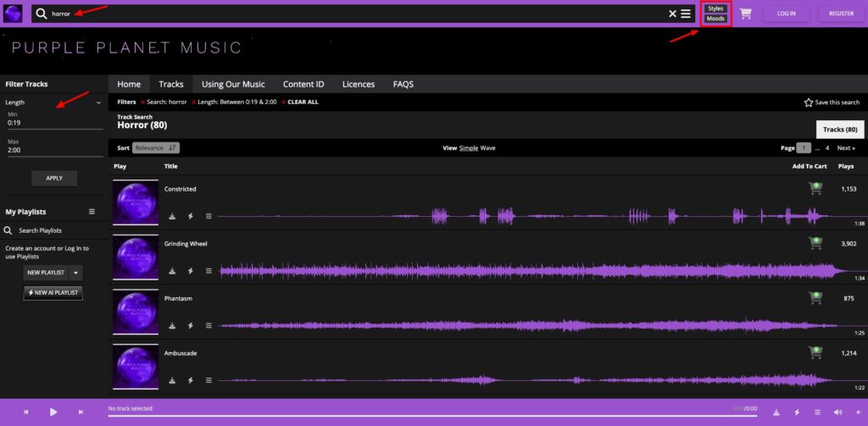This screenshot has height=426, width=868.
Task: Open the Tracks tab
Action: [171, 84]
